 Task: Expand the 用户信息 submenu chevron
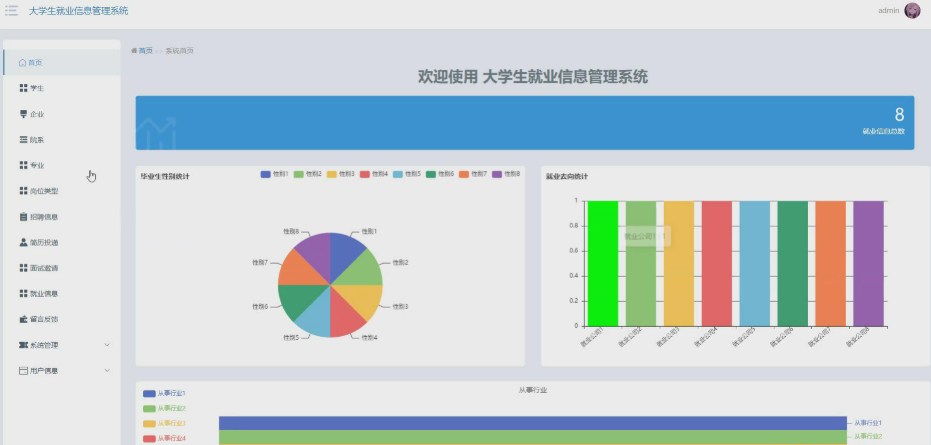click(107, 370)
